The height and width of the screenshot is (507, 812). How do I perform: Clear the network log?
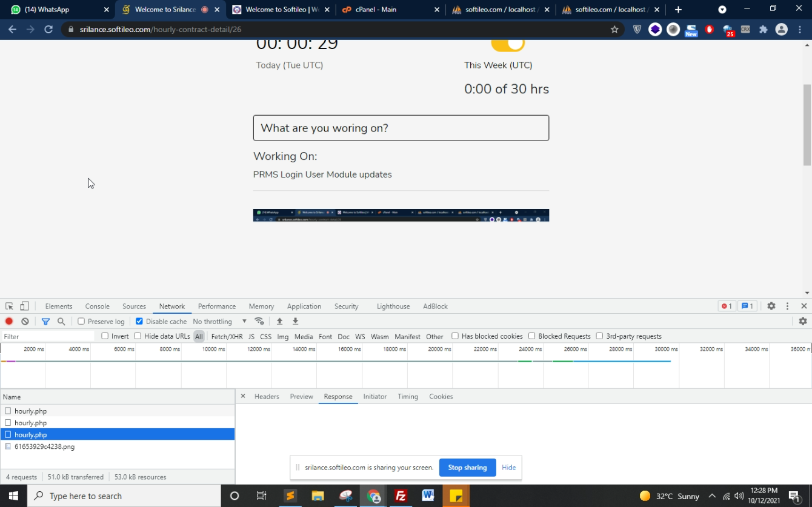[25, 322]
